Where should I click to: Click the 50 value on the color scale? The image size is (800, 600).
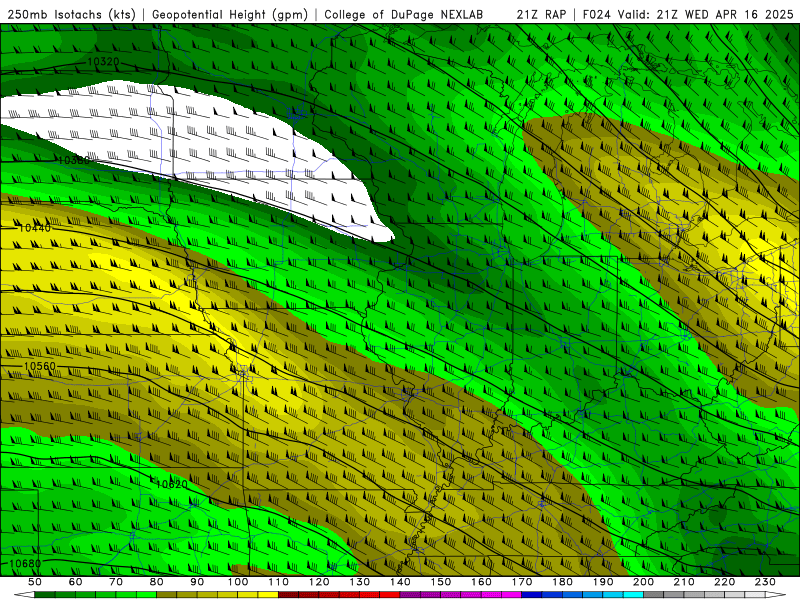click(x=35, y=582)
